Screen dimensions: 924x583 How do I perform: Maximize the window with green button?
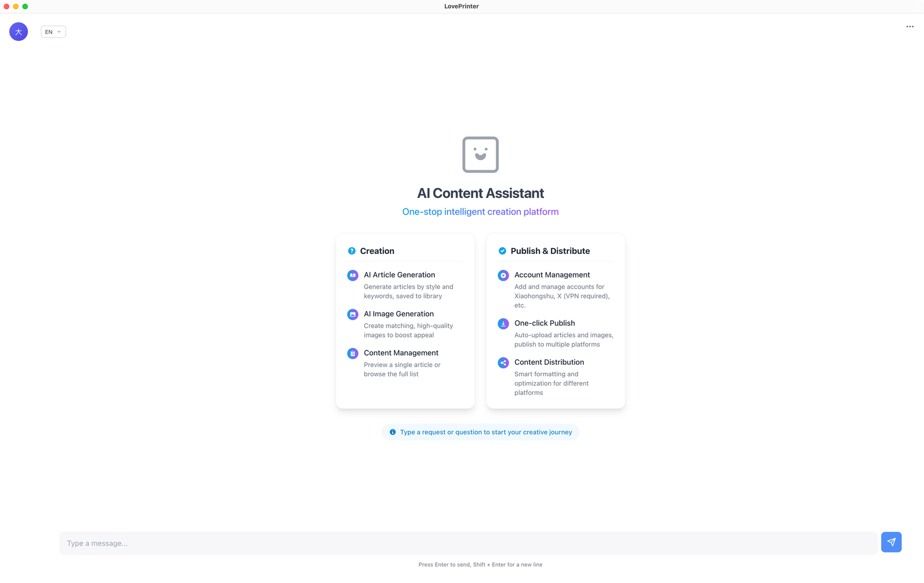(x=25, y=6)
